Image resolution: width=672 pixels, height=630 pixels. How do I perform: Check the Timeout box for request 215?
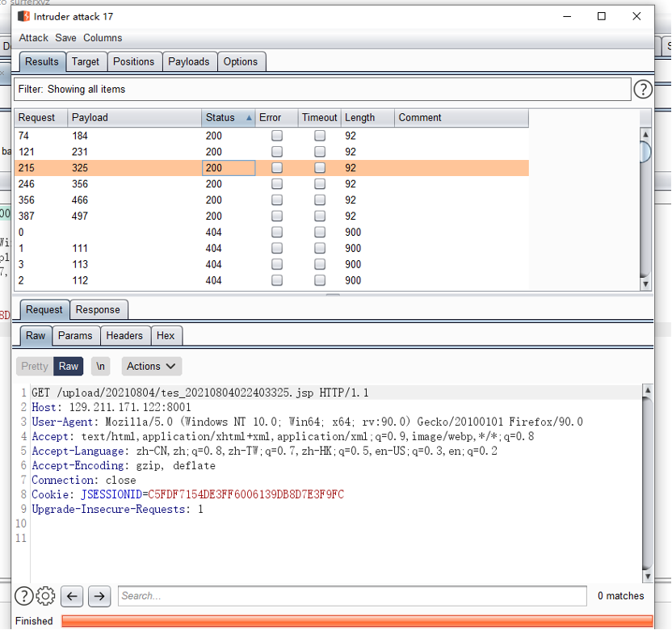pyautogui.click(x=320, y=168)
